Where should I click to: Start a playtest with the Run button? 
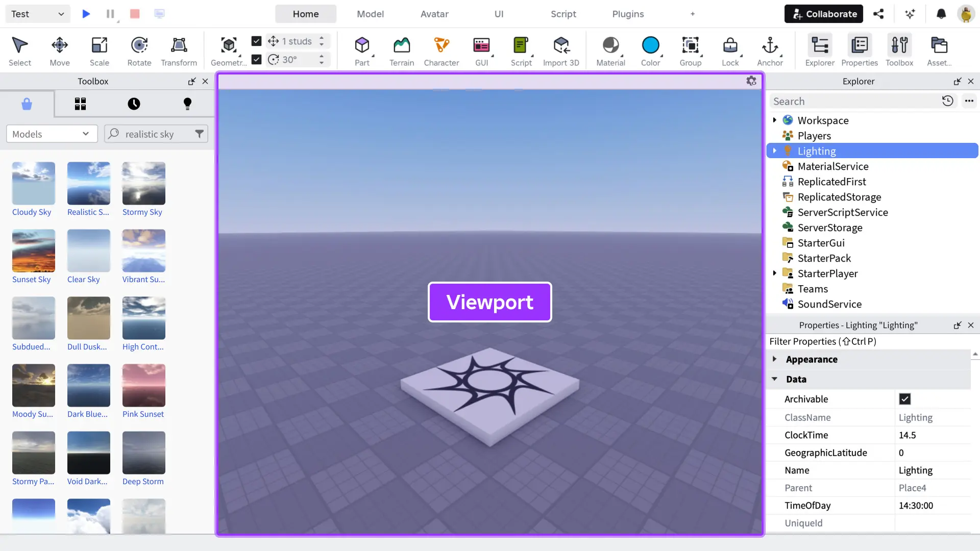86,14
